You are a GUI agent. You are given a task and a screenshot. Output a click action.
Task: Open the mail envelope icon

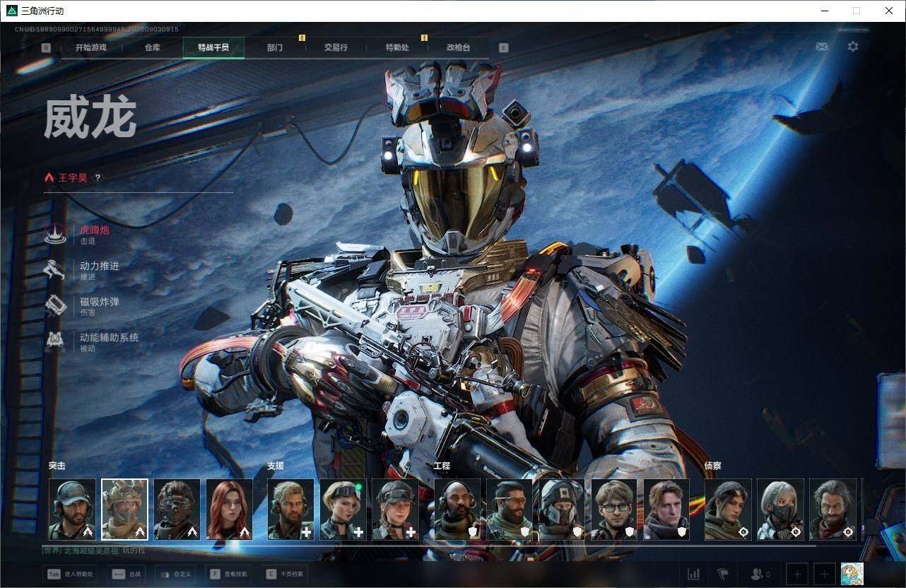[x=822, y=47]
